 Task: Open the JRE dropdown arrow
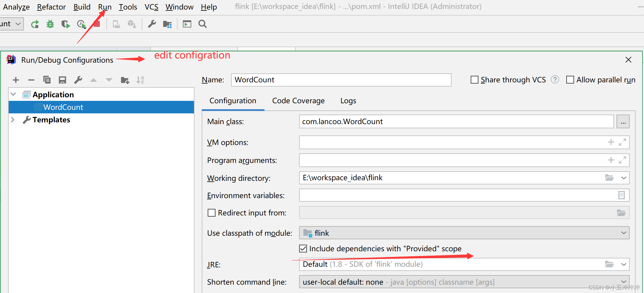pyautogui.click(x=624, y=264)
